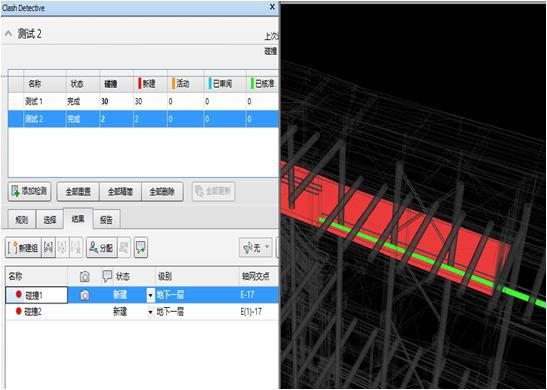Sort results by the 级别 column header

(165, 277)
